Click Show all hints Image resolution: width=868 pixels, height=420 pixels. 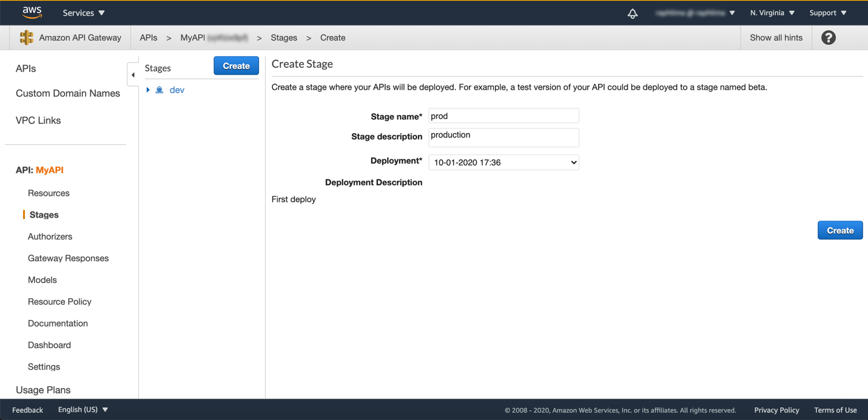click(x=776, y=38)
